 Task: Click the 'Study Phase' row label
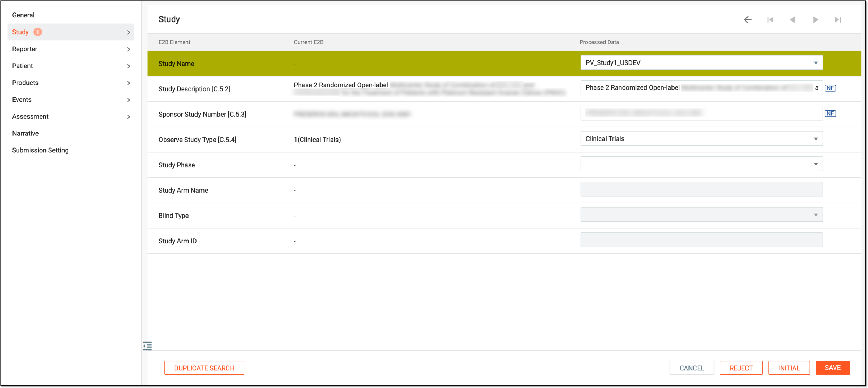177,165
